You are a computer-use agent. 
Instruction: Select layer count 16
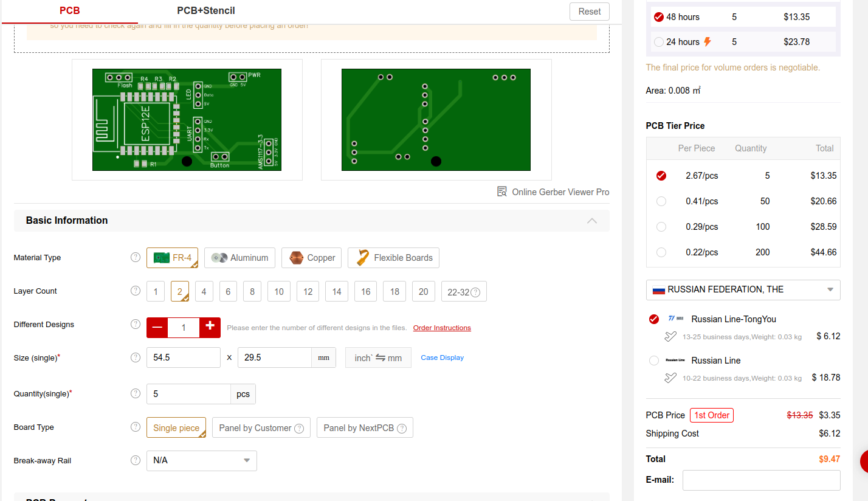click(366, 291)
